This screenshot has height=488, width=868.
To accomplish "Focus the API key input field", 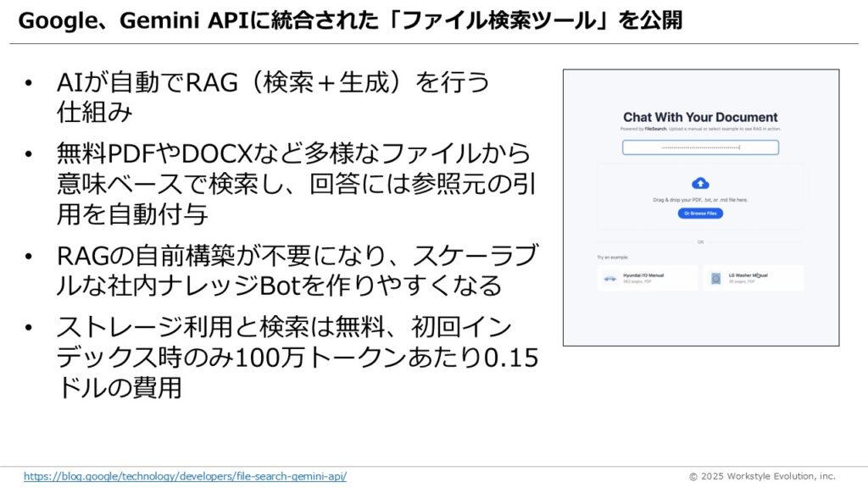I will [700, 147].
